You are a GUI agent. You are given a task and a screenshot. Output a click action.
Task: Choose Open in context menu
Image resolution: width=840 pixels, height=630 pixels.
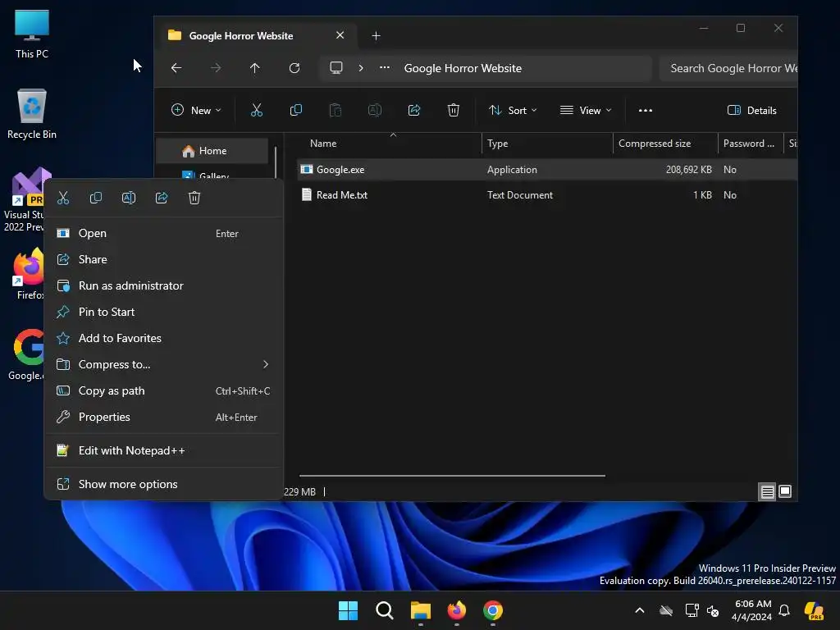163,233
